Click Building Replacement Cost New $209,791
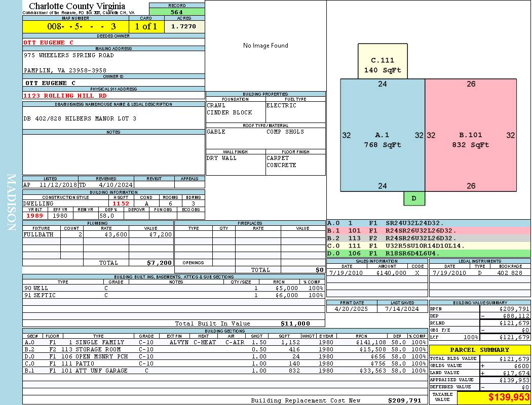 pyautogui.click(x=405, y=400)
